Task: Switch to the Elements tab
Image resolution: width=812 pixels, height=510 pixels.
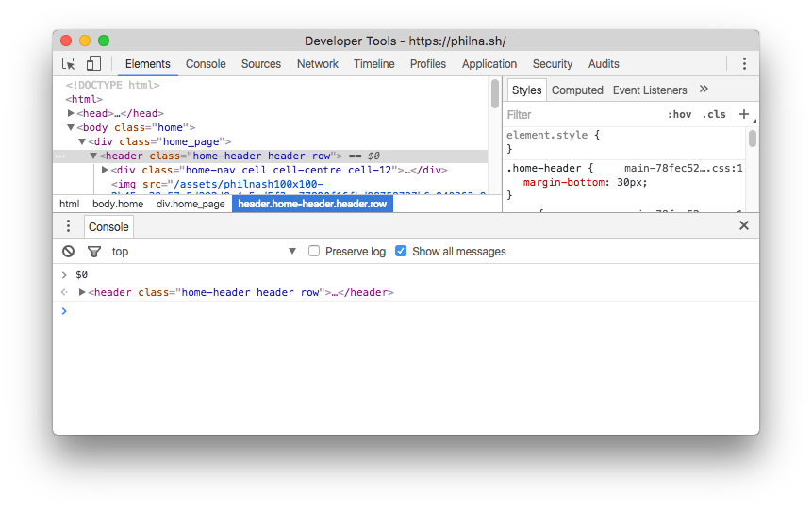Action: 147,64
